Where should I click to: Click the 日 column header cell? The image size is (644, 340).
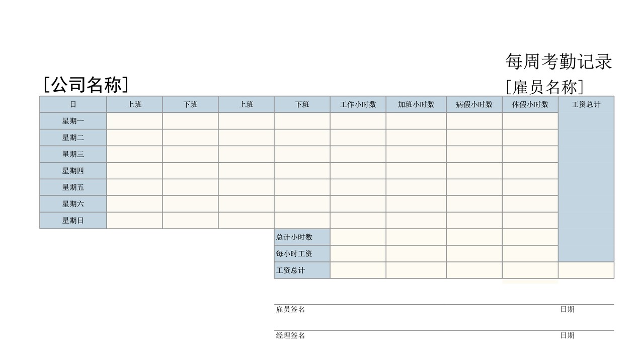click(73, 104)
